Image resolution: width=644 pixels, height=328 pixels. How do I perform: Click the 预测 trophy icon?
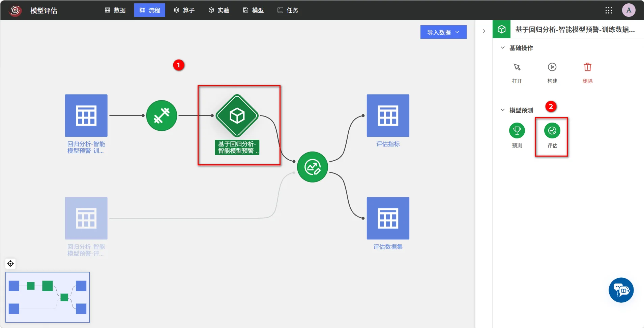click(517, 131)
